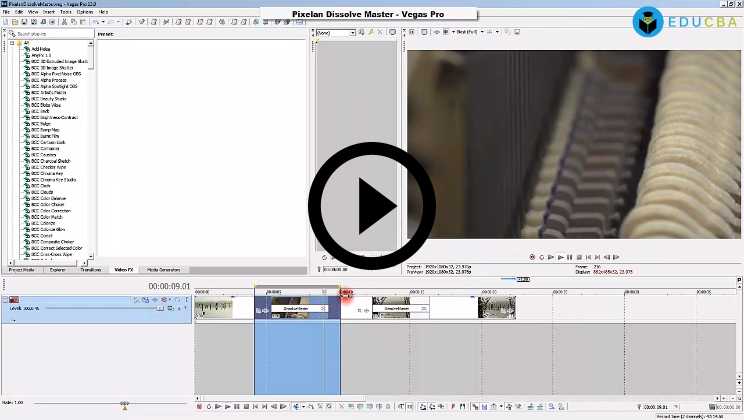Select BCC Color Correction effect
The height and width of the screenshot is (420, 744).
click(52, 211)
